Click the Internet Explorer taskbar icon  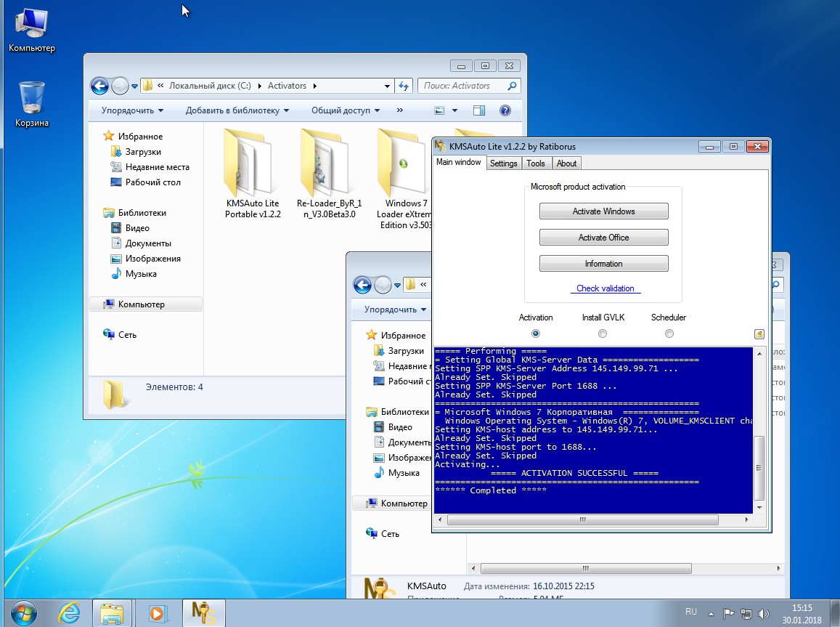70,612
